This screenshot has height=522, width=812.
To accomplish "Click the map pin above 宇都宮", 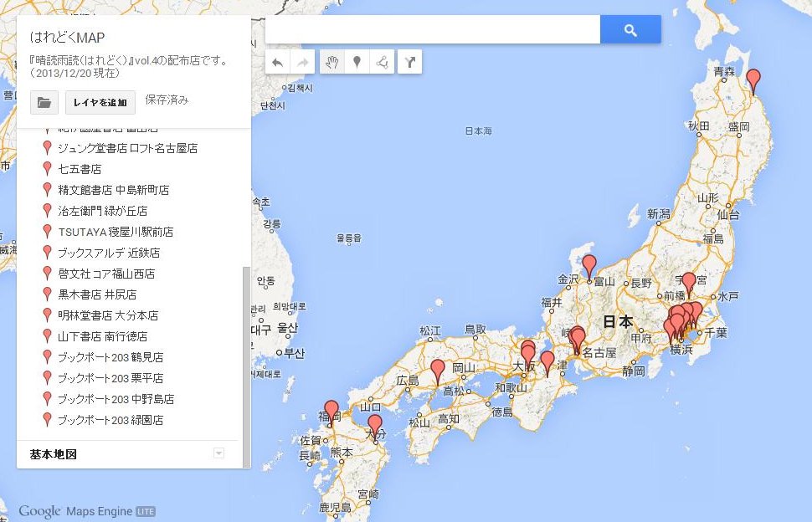I will click(x=689, y=284).
